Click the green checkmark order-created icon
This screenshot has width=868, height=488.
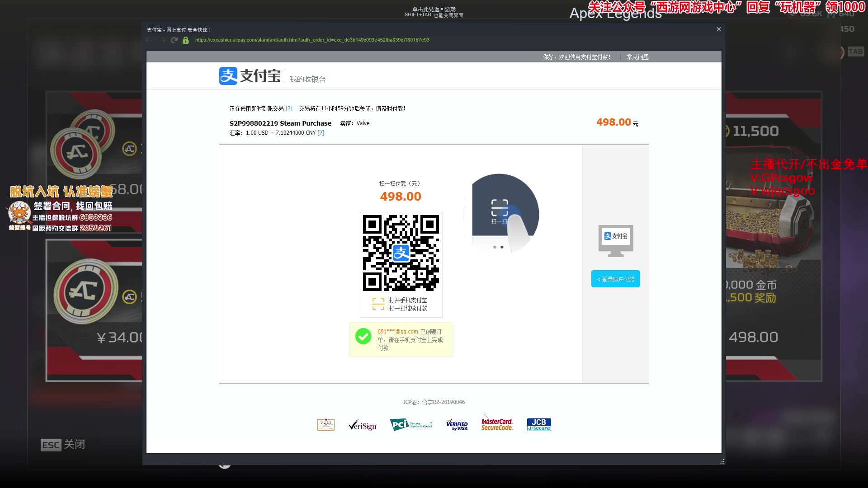pyautogui.click(x=363, y=336)
